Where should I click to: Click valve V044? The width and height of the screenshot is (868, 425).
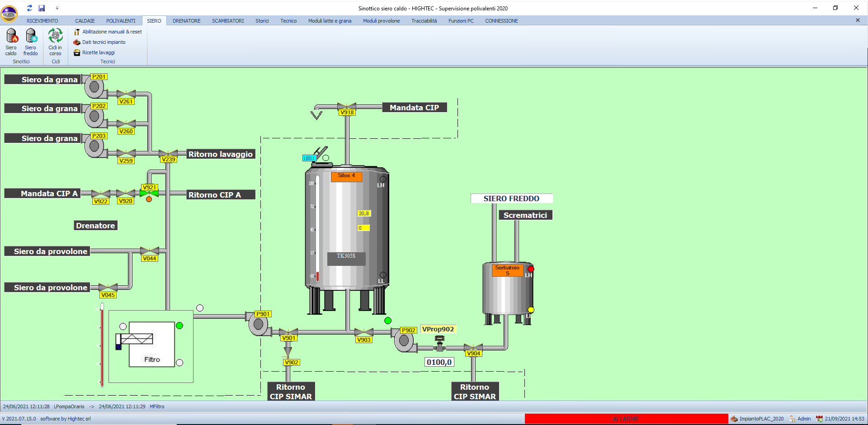(149, 251)
